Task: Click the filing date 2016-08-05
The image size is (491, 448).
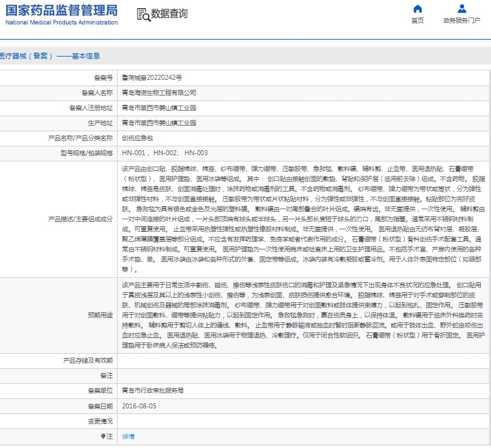Action: pos(139,406)
